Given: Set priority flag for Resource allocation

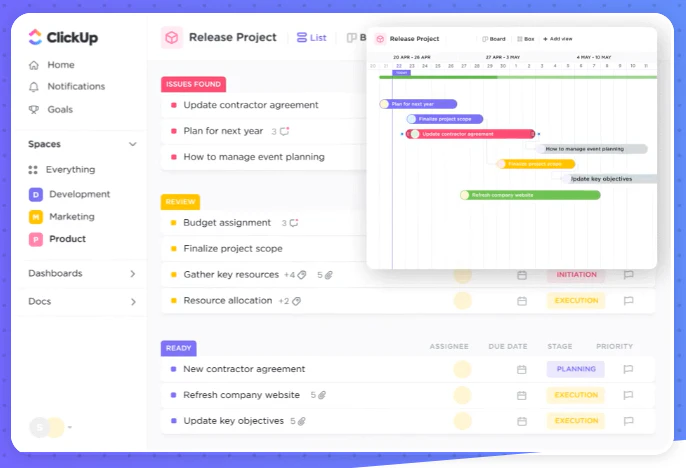Looking at the screenshot, I should pyautogui.click(x=628, y=300).
